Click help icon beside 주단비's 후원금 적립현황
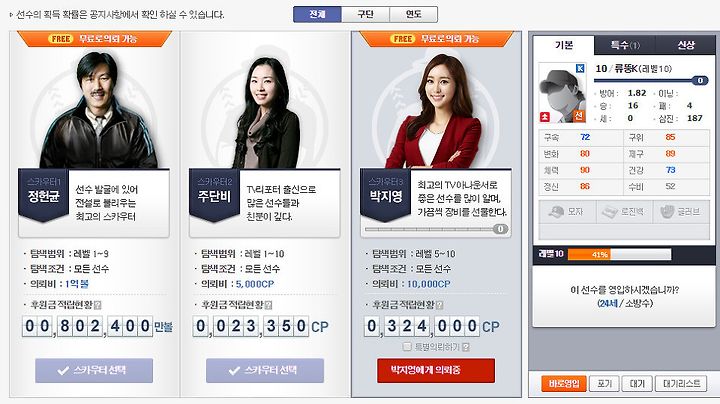This screenshot has height=404, width=720. pos(269,305)
